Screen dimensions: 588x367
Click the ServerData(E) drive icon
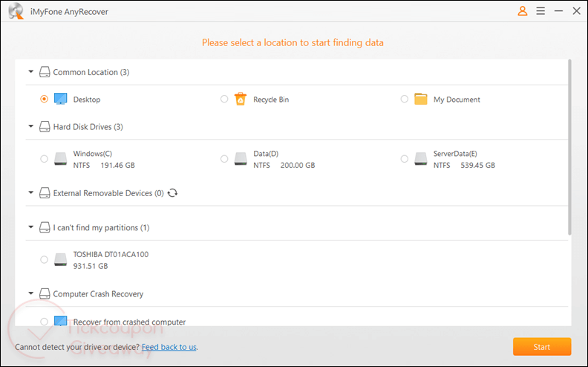421,159
